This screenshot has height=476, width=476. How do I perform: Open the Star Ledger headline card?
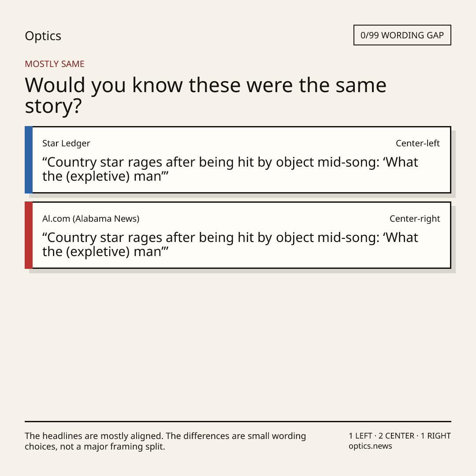click(x=238, y=160)
